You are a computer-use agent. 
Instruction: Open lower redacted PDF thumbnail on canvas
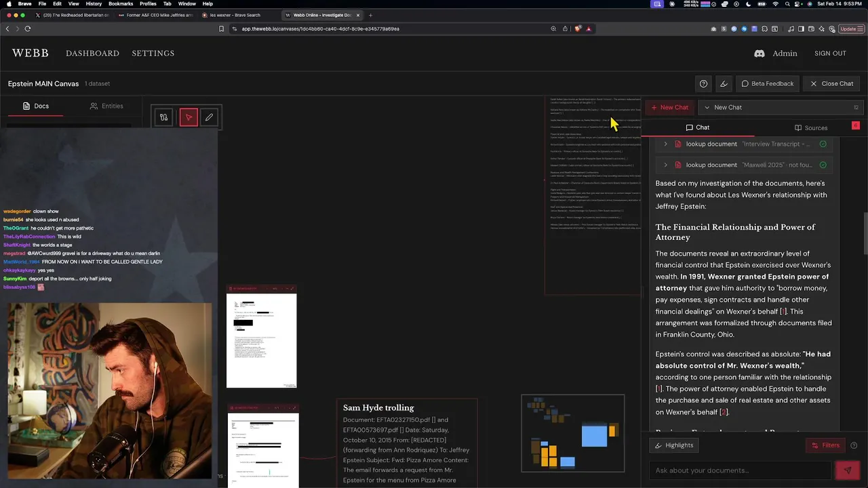pos(263,446)
